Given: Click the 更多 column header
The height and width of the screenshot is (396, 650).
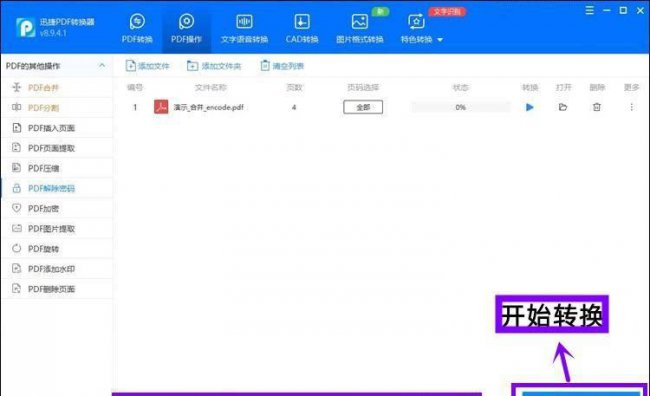Looking at the screenshot, I should [x=631, y=87].
